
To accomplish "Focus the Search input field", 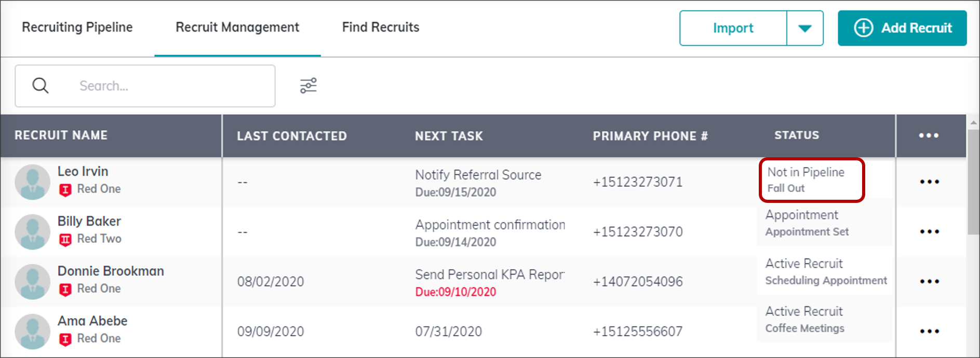I will click(145, 86).
